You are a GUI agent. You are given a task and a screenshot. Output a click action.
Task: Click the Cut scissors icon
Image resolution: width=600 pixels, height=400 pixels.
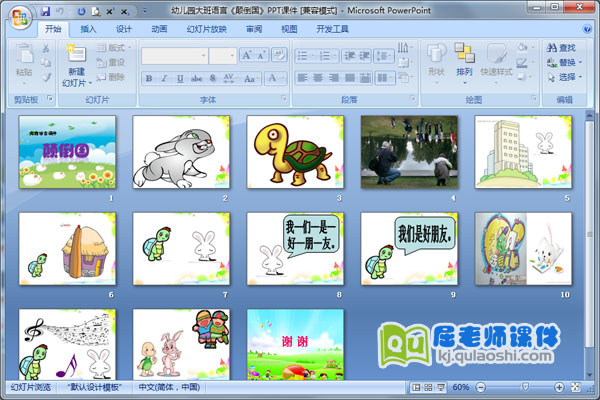[x=46, y=48]
